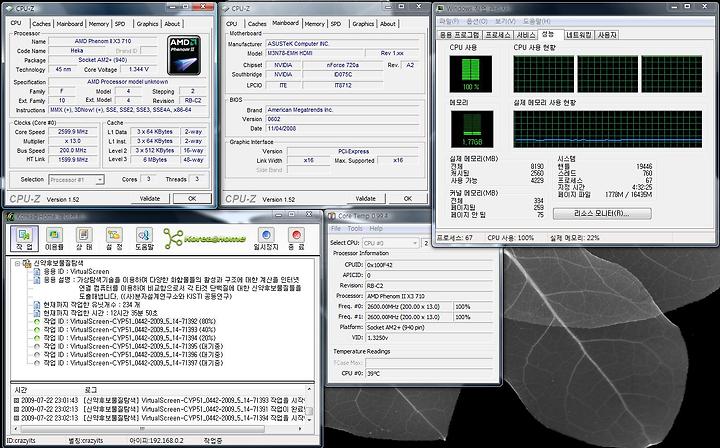This screenshot has width=720, height=448.
Task: Click the CPU #0 39°C temperature reading
Action: (x=429, y=374)
